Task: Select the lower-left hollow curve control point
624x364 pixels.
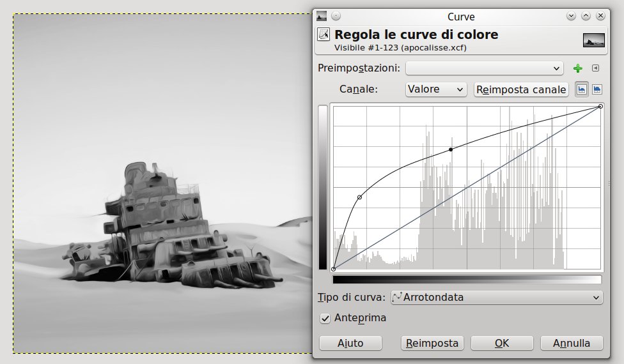Action: pos(360,197)
